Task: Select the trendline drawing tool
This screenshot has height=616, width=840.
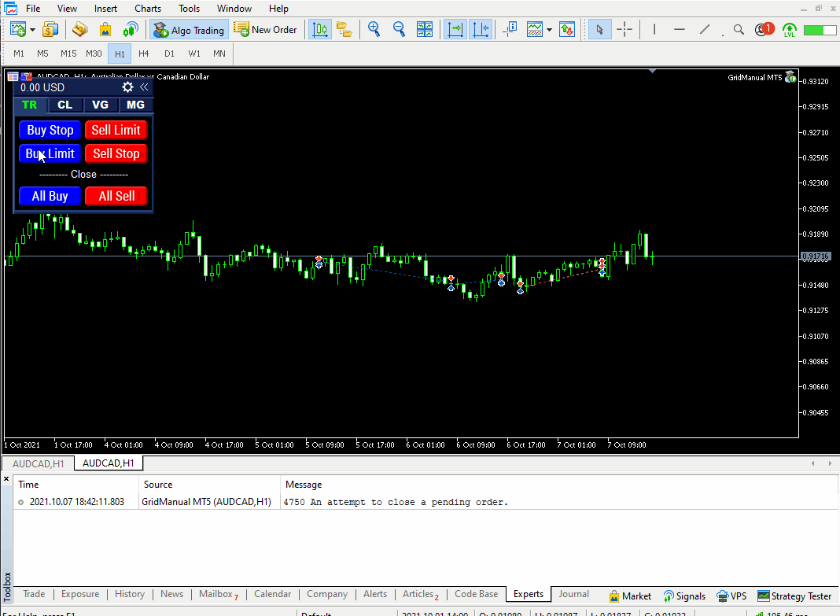Action: (705, 29)
